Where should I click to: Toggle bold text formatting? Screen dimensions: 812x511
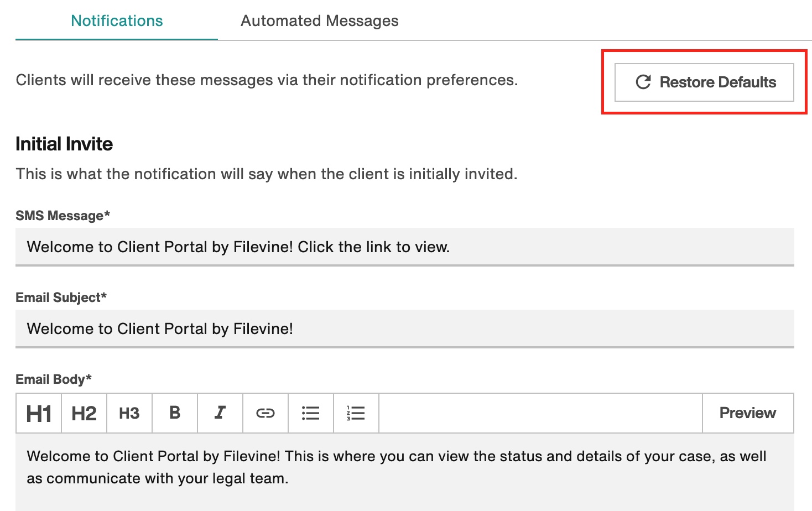pyautogui.click(x=175, y=413)
